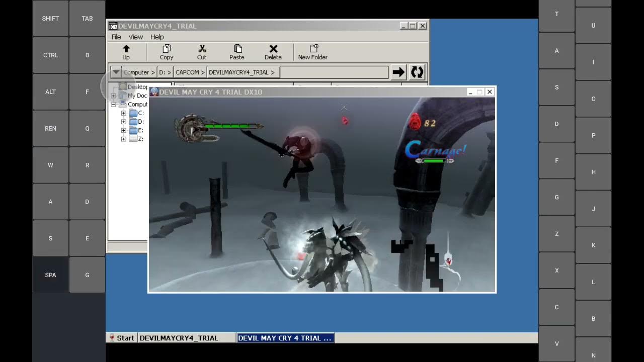Image resolution: width=644 pixels, height=362 pixels.
Task: Expand the Z: drive node
Action: [x=124, y=139]
